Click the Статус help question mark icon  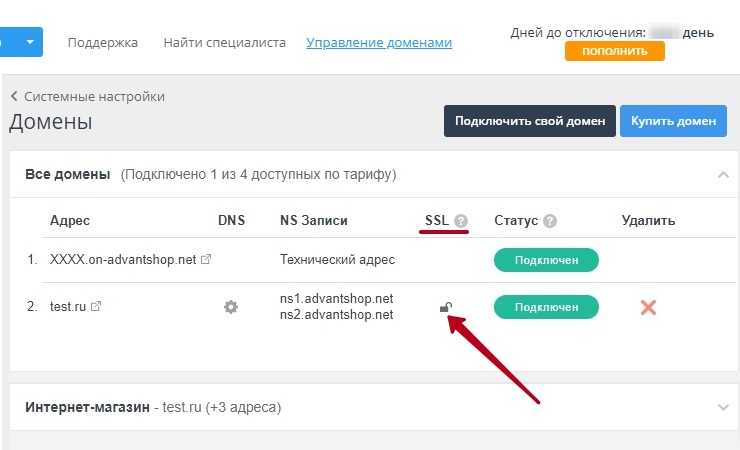[550, 221]
